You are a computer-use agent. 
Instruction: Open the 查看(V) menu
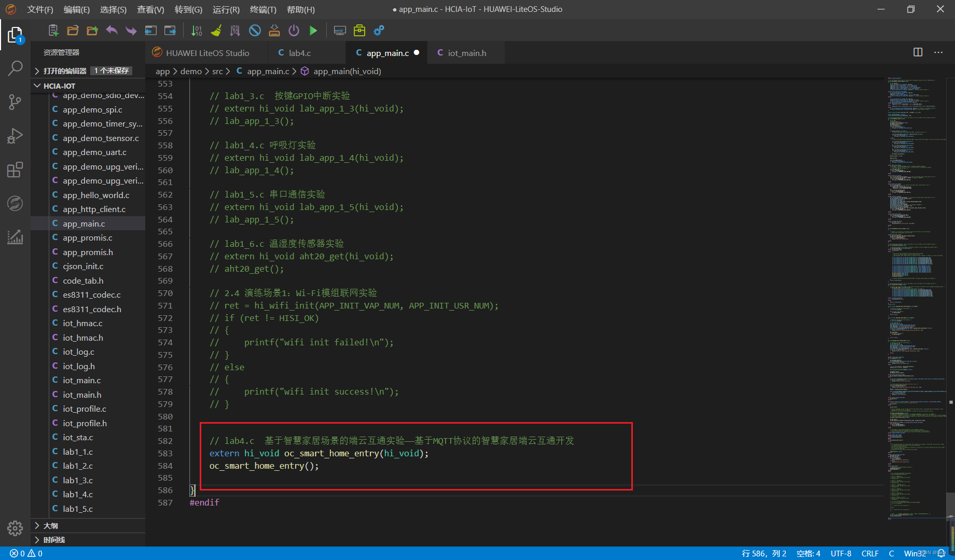[150, 9]
